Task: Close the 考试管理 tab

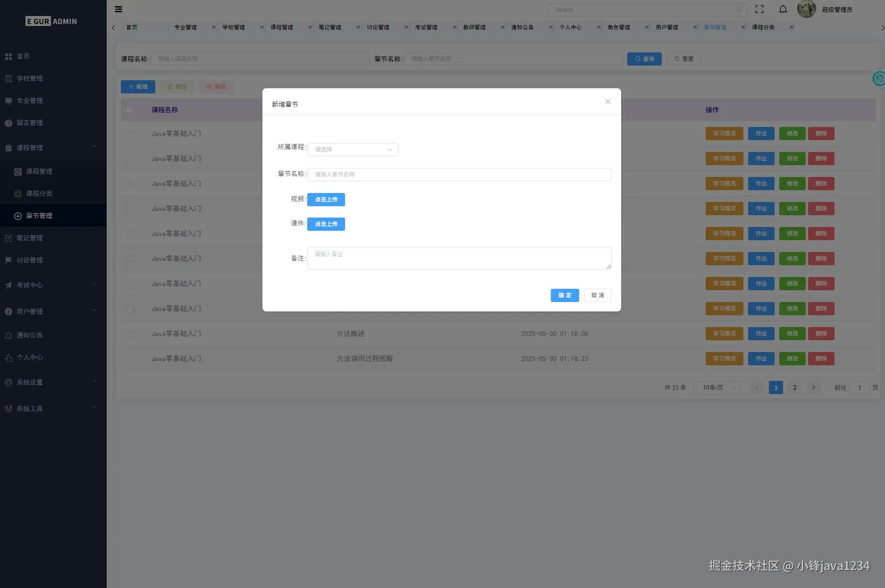Action: coord(454,27)
